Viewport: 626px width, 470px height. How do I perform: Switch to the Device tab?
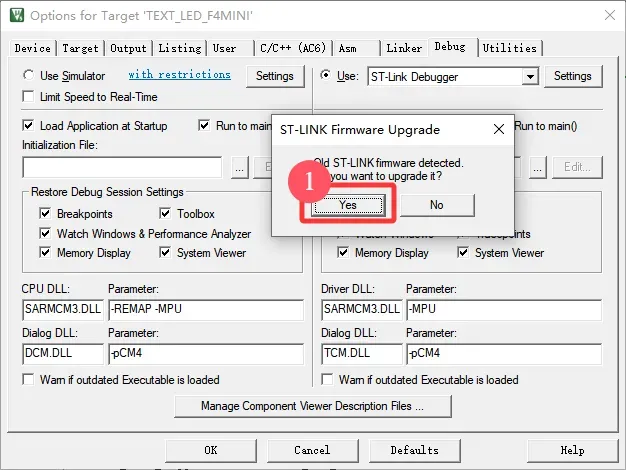[x=33, y=48]
